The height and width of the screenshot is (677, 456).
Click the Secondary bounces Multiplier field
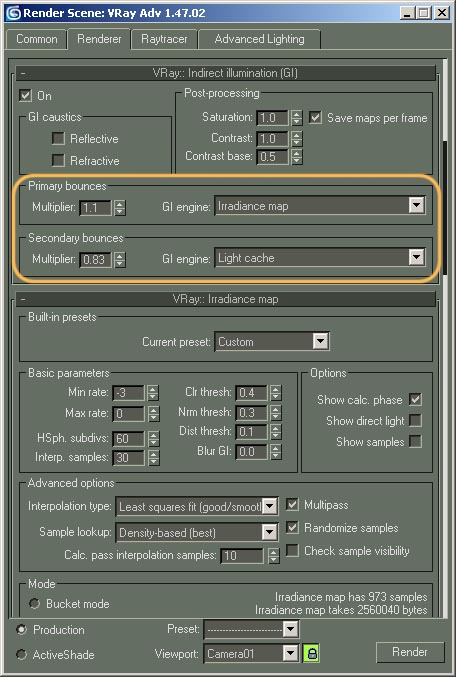tap(96, 259)
